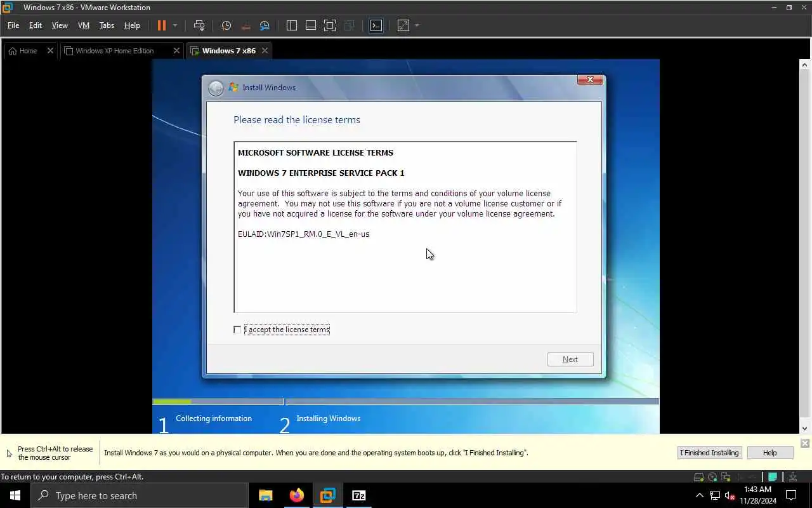Click the network adapter status icon
812x508 pixels.
click(725, 477)
